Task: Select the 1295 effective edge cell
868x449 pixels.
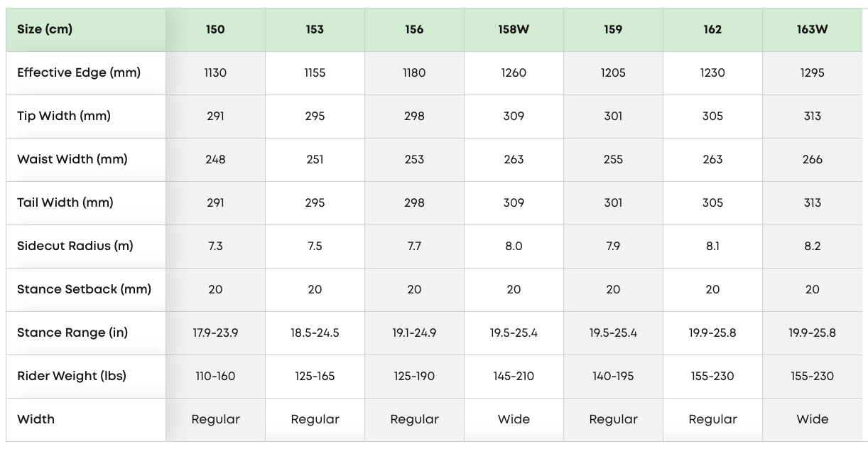Action: [x=812, y=72]
